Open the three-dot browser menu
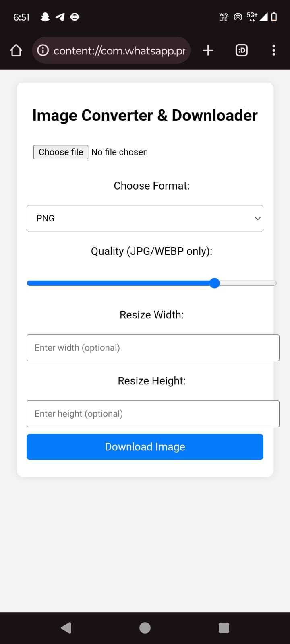Image resolution: width=290 pixels, height=644 pixels. 274,50
